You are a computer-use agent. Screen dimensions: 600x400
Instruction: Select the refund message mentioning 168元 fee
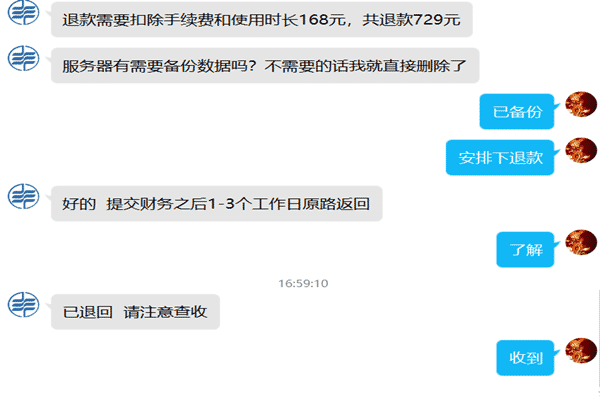pos(262,20)
